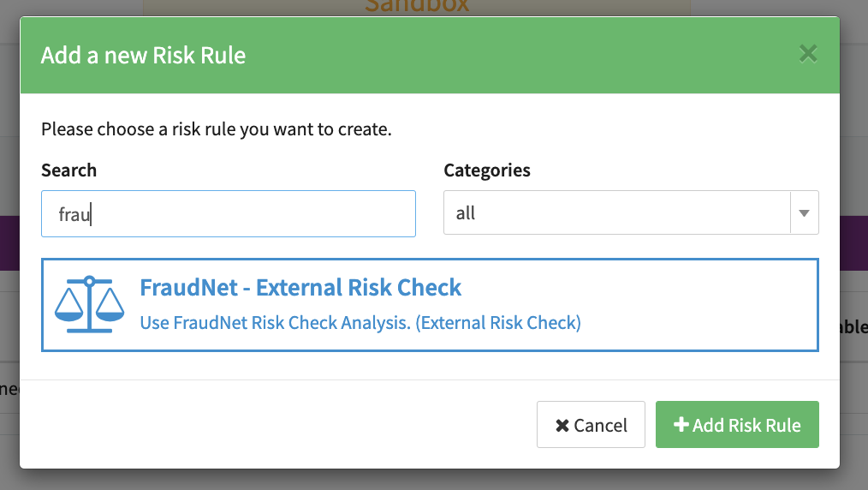Click the plus icon on Add Risk Rule
868x490 pixels.
[x=681, y=425]
